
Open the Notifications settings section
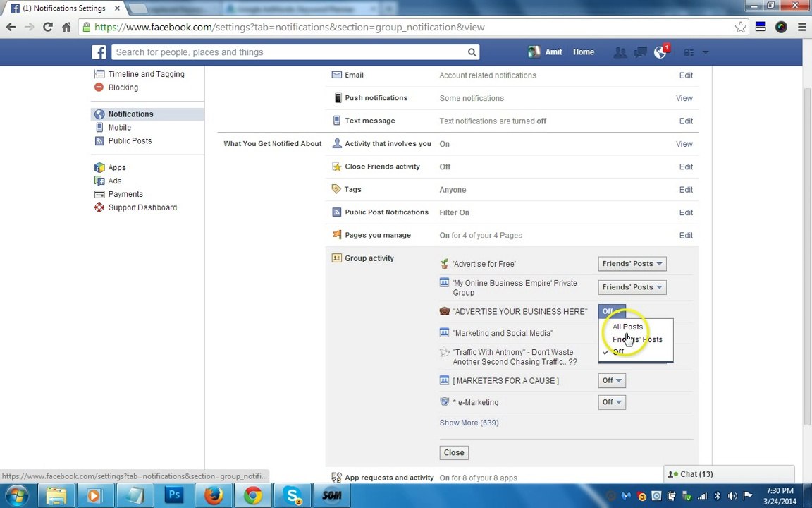click(x=147, y=114)
